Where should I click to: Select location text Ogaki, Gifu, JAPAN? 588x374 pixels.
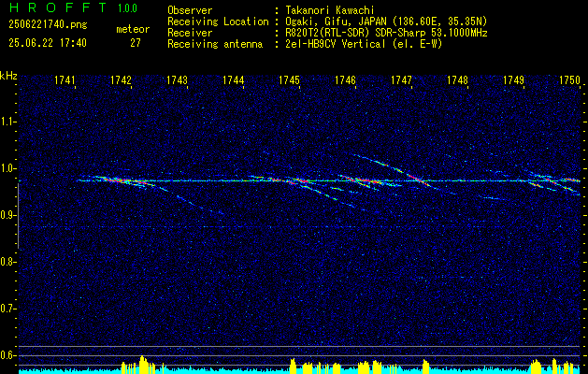pos(336,22)
